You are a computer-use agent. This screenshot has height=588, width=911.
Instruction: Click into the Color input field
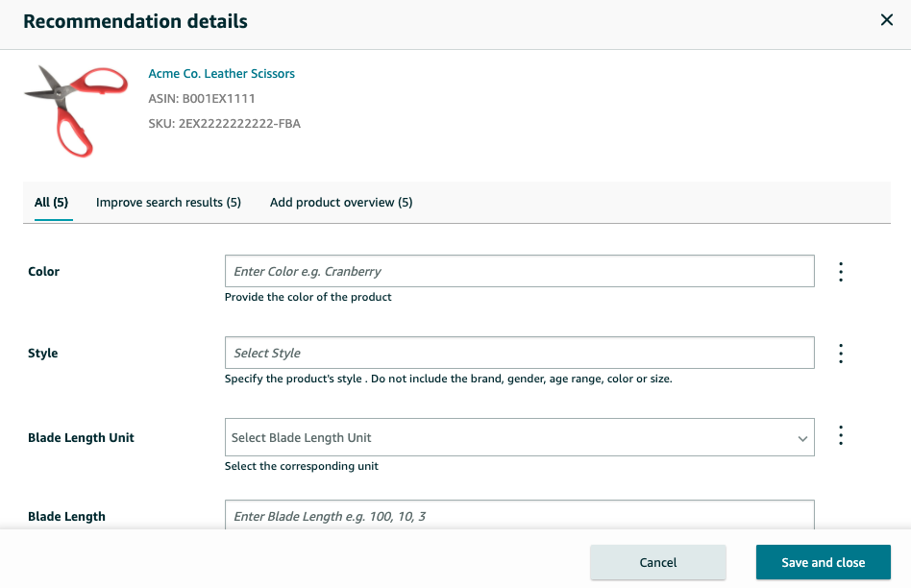(519, 271)
